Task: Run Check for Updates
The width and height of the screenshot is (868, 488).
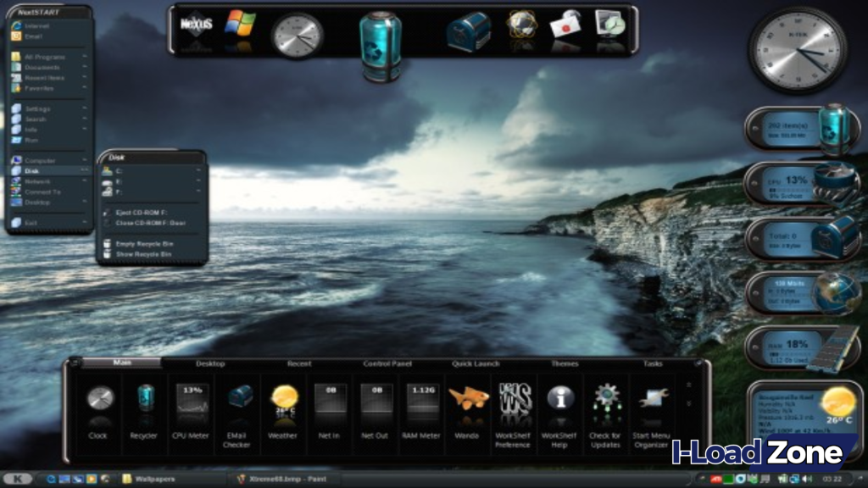Action: (x=607, y=398)
